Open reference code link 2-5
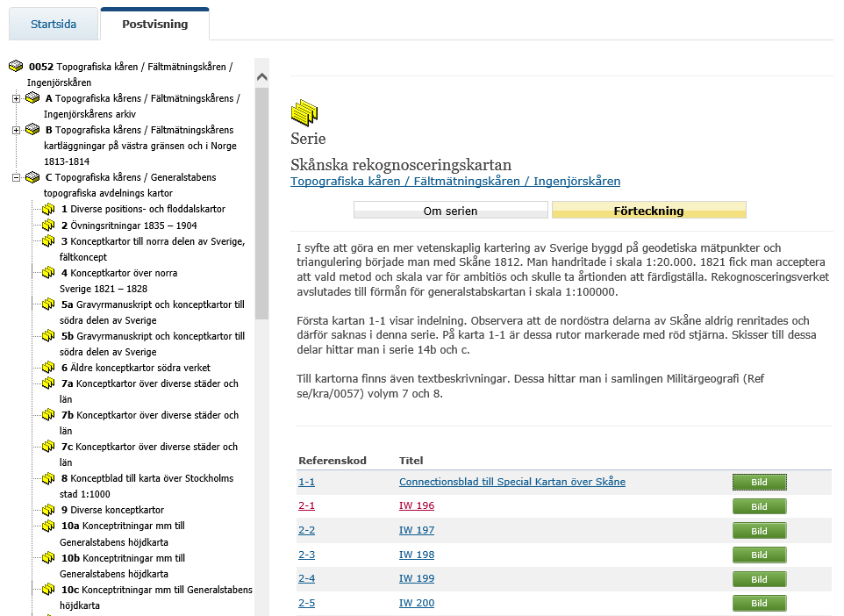844x616 pixels. click(x=307, y=603)
